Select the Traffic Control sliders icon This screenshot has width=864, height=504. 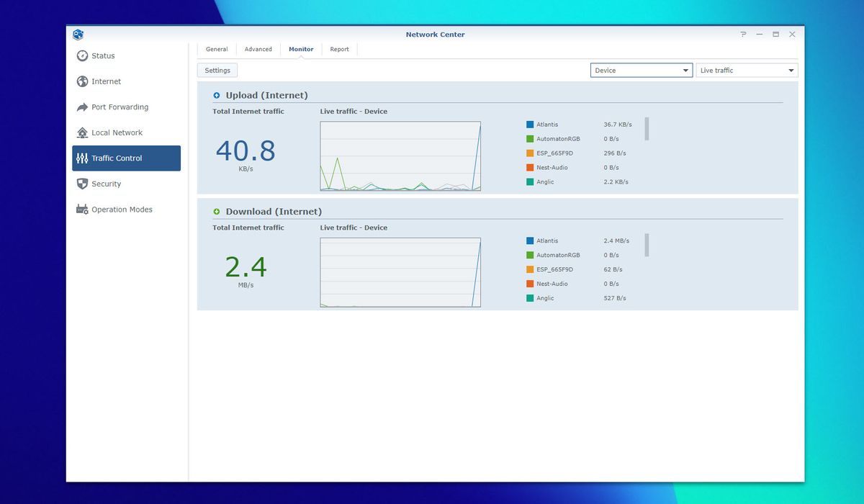tap(82, 158)
